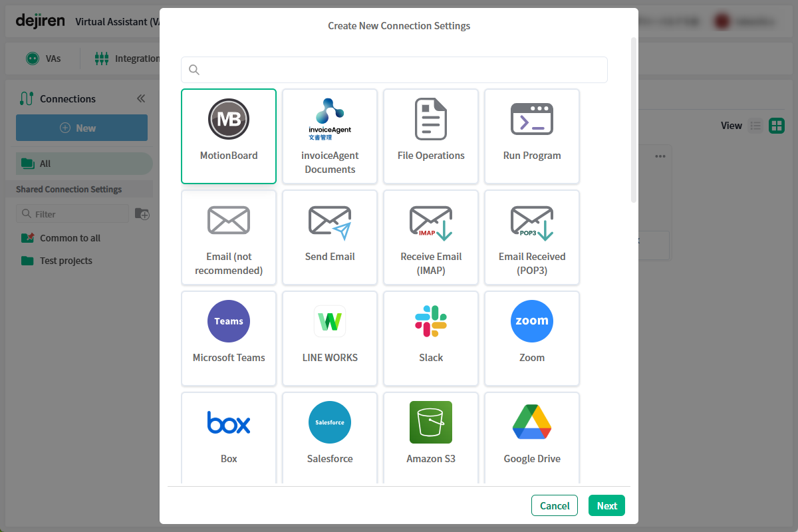Pick the Email Received (POP3) icon
This screenshot has height=532, width=798.
click(x=532, y=222)
